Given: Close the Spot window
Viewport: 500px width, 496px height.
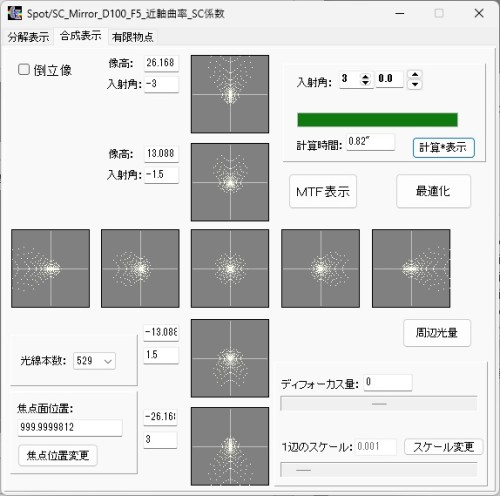Looking at the screenshot, I should 479,14.
